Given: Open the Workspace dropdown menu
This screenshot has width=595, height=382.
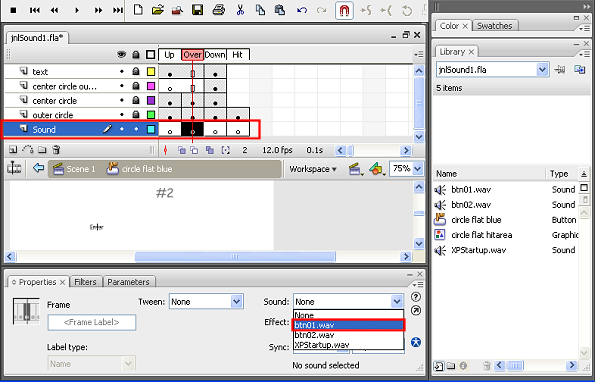Looking at the screenshot, I should pos(313,169).
